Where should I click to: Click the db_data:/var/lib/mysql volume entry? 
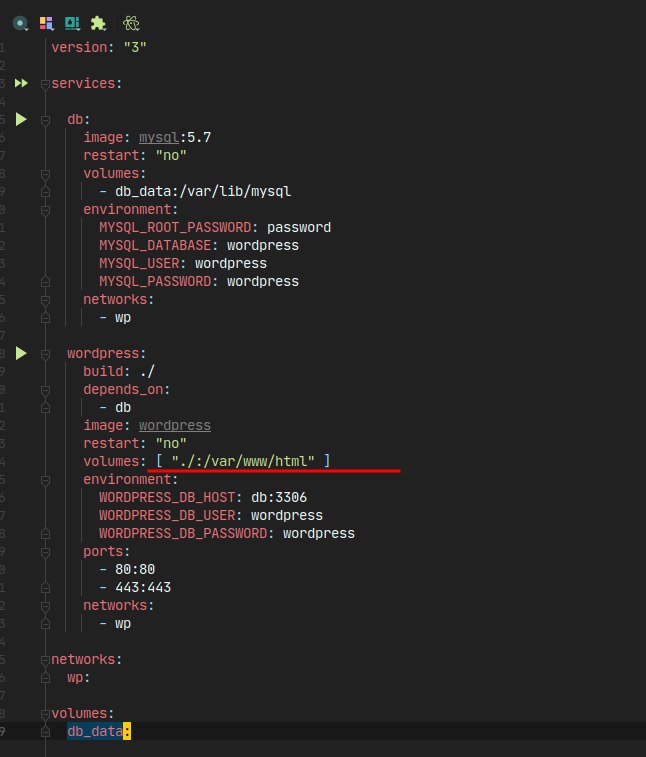203,192
